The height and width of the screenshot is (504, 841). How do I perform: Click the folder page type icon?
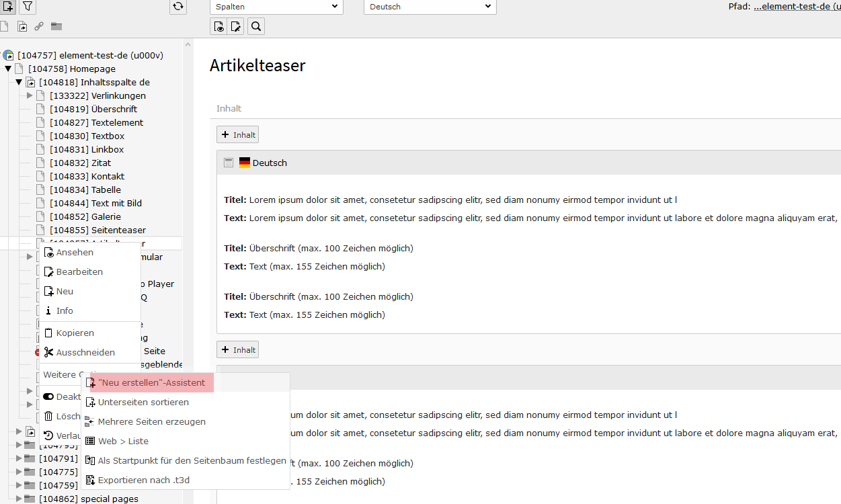pos(56,27)
